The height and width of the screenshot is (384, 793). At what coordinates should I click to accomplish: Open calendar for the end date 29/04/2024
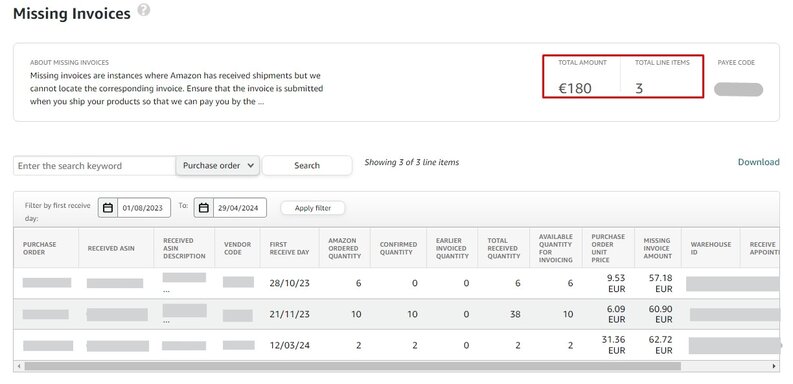pos(204,208)
